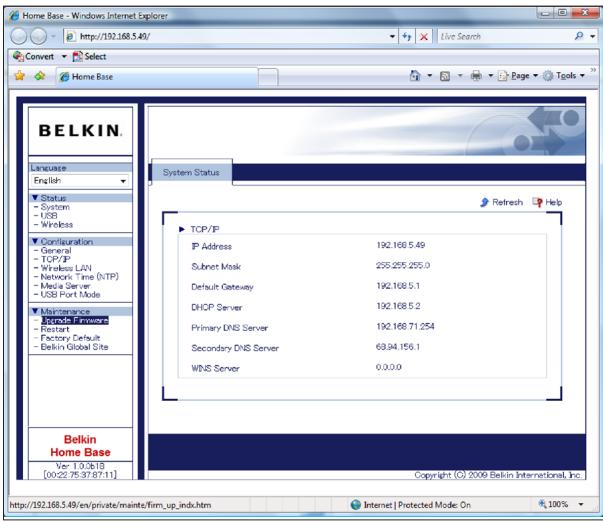Image resolution: width=603 pixels, height=521 pixels.
Task: Click the zoom magnifier icon in status bar
Action: (x=542, y=503)
